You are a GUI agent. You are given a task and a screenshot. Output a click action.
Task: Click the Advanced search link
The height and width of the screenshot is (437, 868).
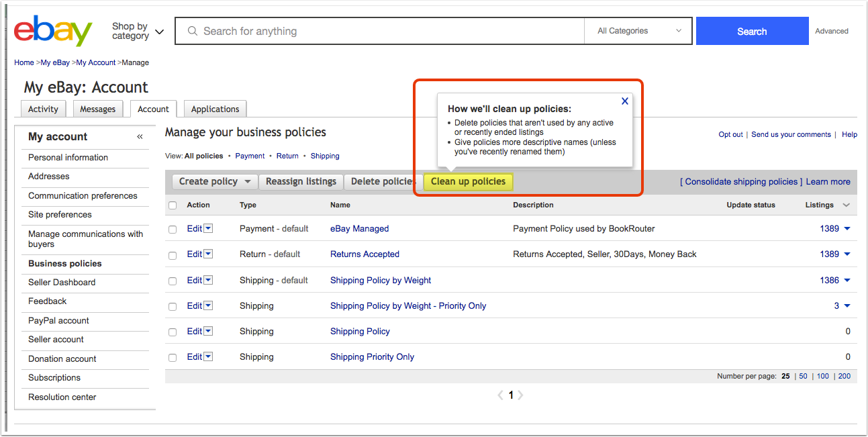[x=832, y=31]
